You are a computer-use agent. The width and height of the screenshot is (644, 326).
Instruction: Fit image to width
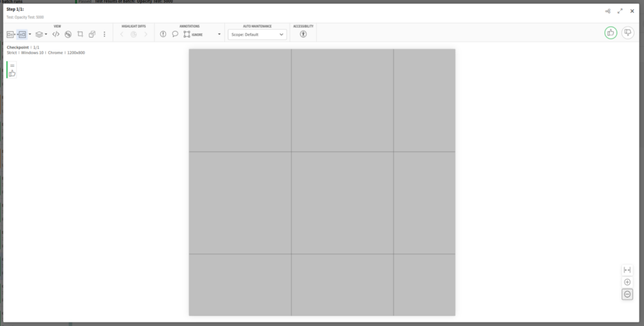tap(627, 270)
